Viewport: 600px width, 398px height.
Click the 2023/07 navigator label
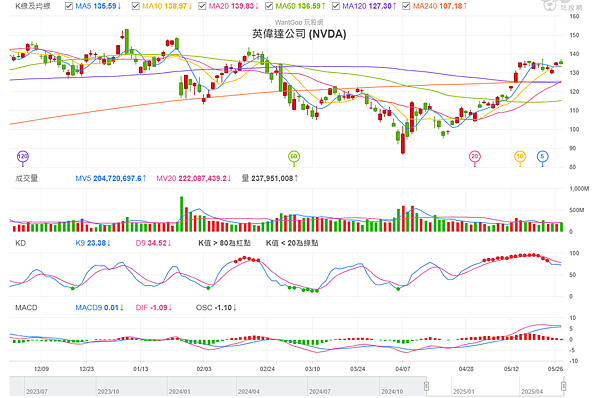37,391
